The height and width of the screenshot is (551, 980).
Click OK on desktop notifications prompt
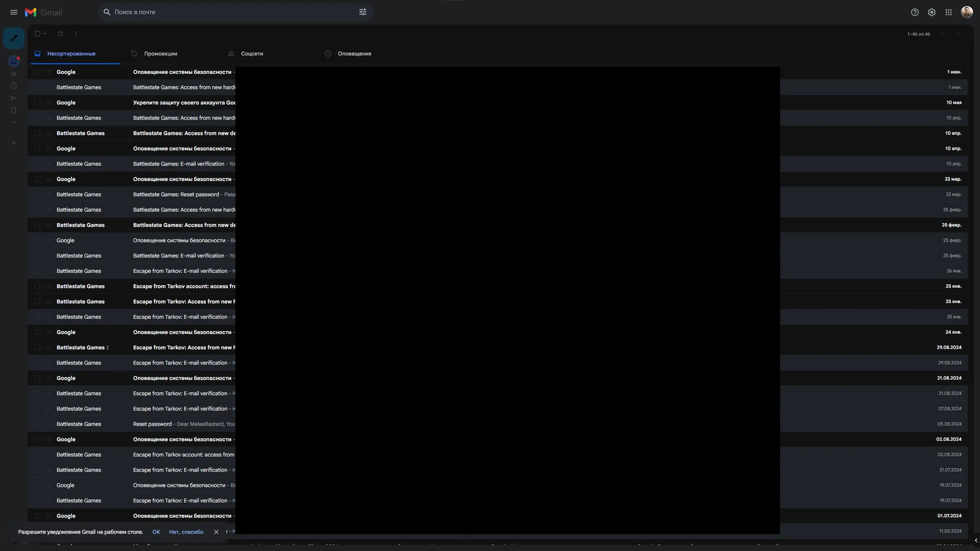click(156, 532)
